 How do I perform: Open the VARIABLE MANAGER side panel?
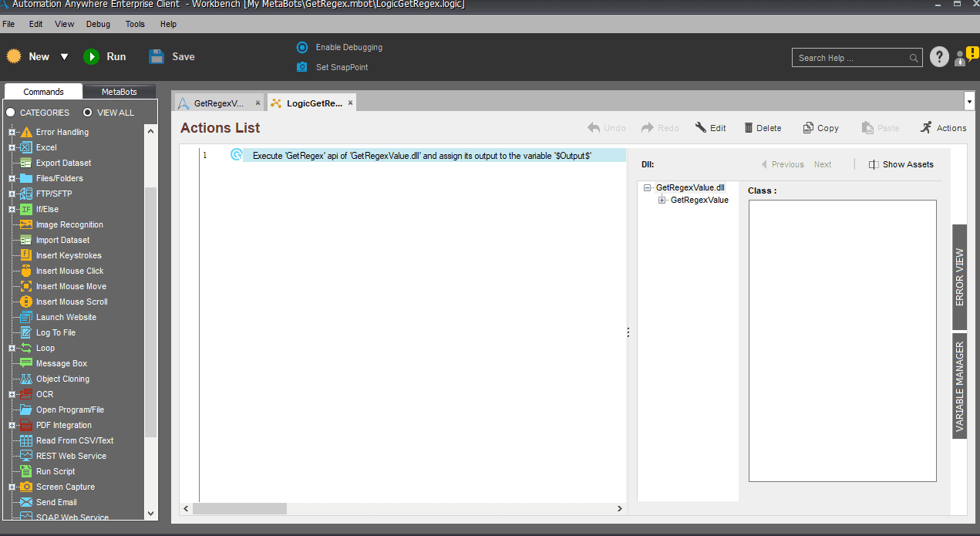[x=959, y=386]
